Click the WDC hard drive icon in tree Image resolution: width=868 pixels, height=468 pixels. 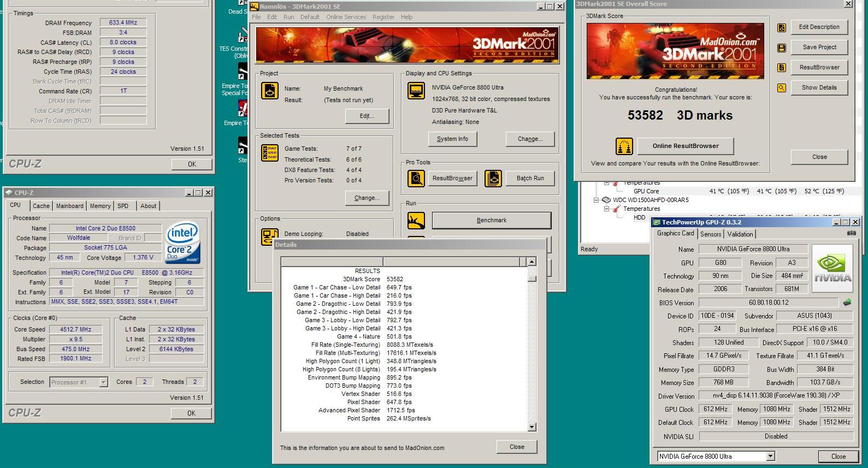coord(606,200)
